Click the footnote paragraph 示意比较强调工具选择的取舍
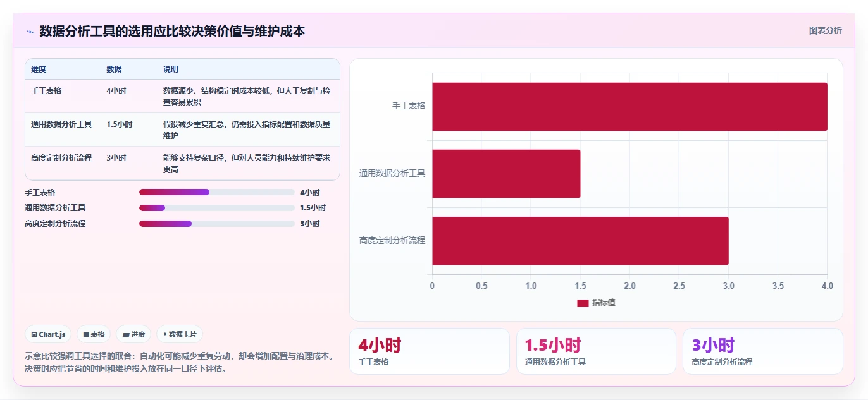Image resolution: width=868 pixels, height=400 pixels. point(179,363)
